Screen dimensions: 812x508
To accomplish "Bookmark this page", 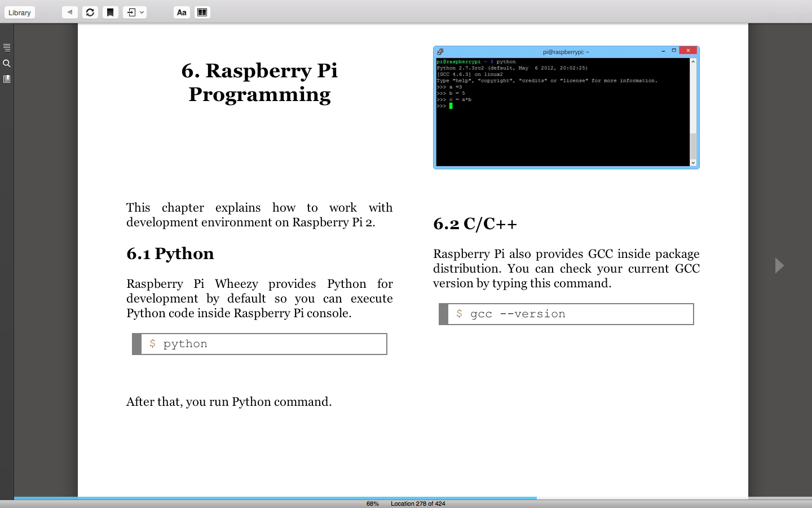I will point(111,12).
